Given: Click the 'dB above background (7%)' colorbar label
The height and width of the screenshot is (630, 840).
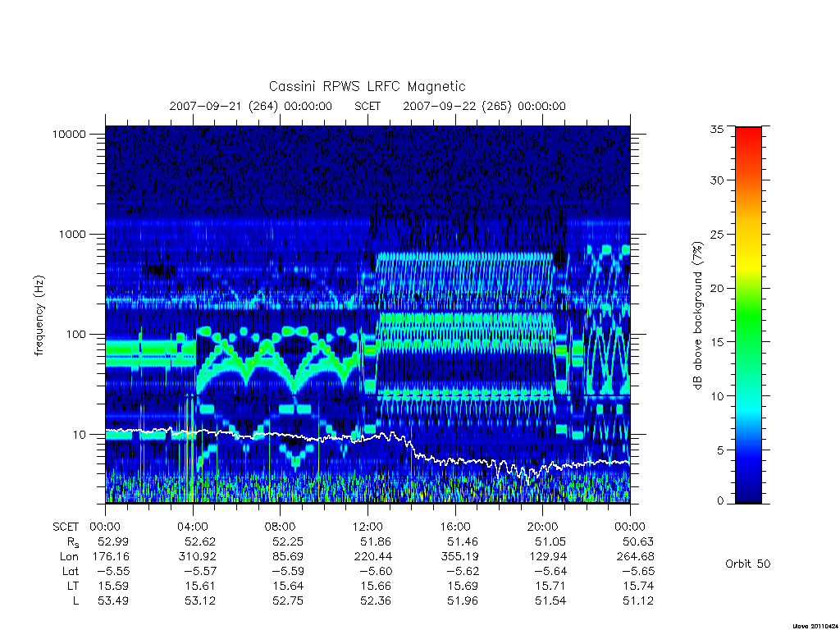Looking at the screenshot, I should (x=697, y=316).
